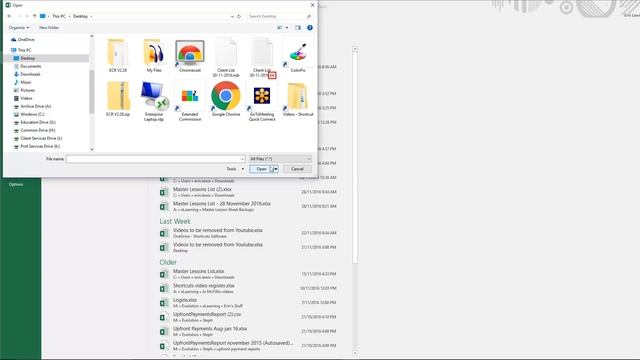Open the blue help icon in the dialog
640x360 pixels.
(310, 28)
